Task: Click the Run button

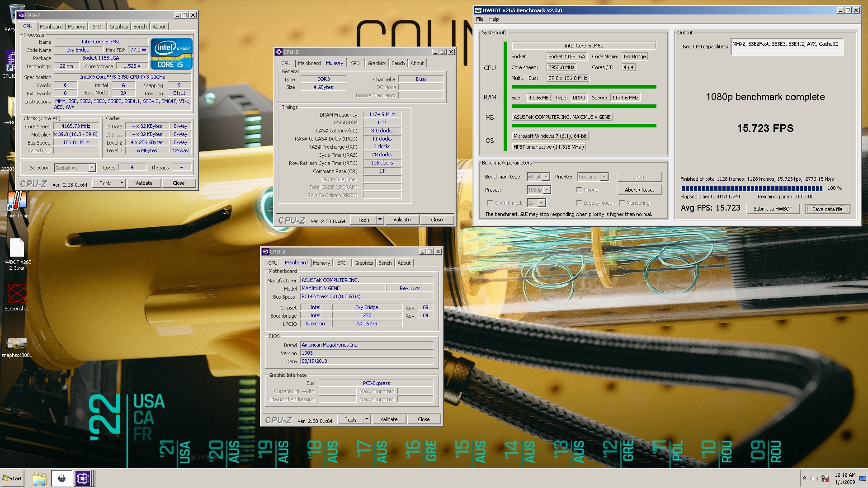Action: [x=639, y=177]
